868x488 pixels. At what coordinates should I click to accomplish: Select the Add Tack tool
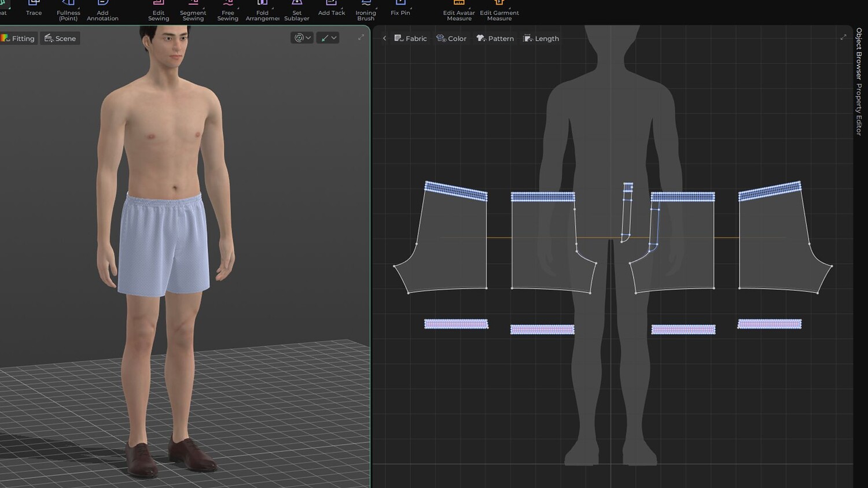click(x=332, y=9)
